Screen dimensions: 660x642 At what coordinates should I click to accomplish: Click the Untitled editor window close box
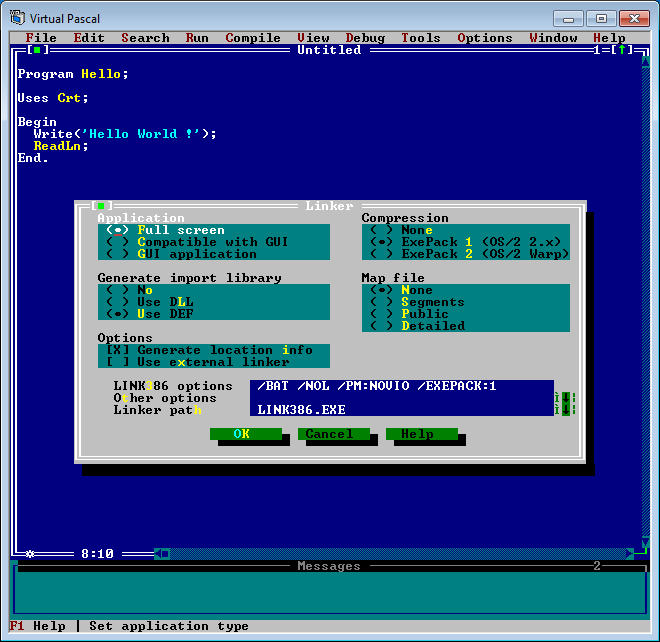click(37, 50)
